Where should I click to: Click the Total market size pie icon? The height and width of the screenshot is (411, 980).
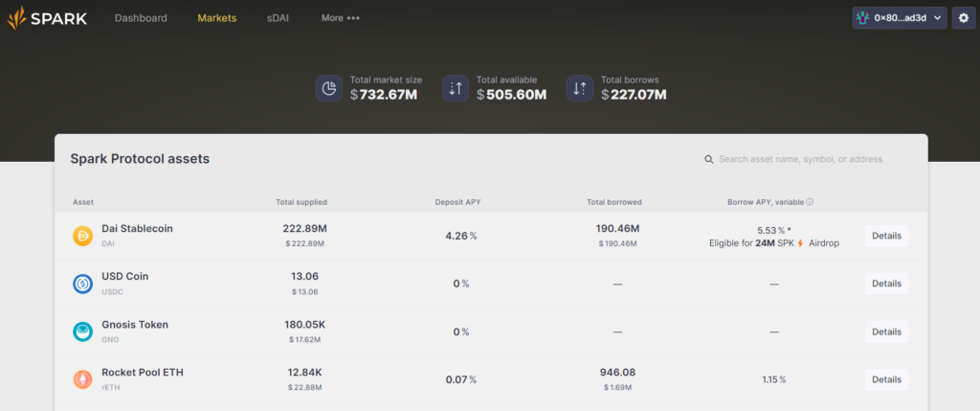pyautogui.click(x=329, y=88)
